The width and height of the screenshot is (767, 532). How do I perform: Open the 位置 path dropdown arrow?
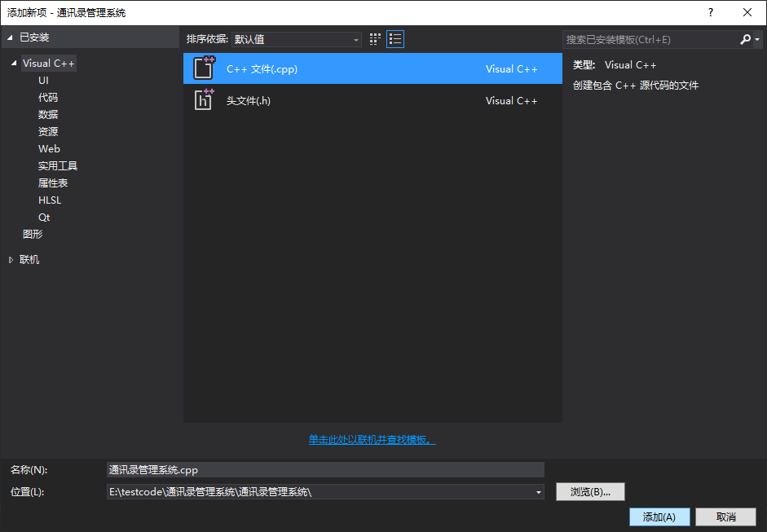click(x=538, y=492)
